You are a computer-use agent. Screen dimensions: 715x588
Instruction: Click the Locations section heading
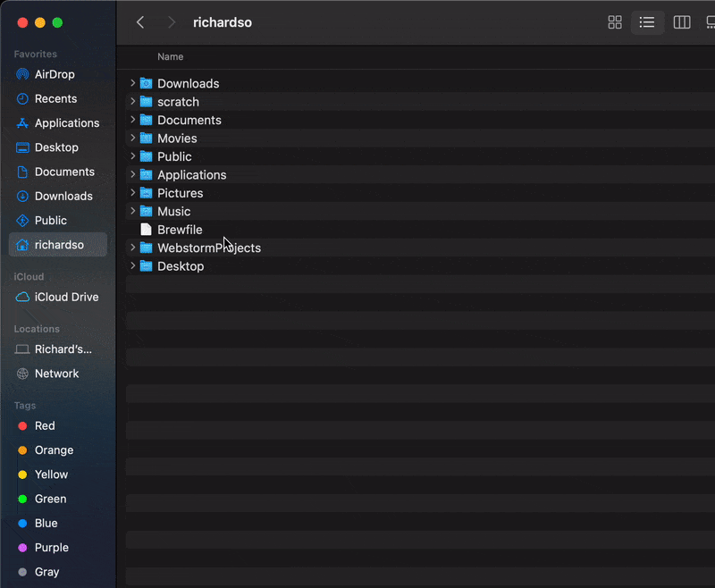[37, 329]
